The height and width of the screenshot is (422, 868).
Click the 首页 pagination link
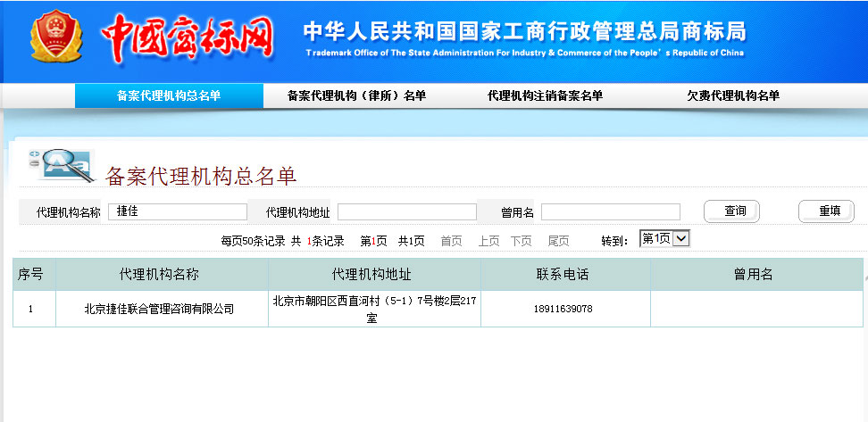click(x=451, y=241)
